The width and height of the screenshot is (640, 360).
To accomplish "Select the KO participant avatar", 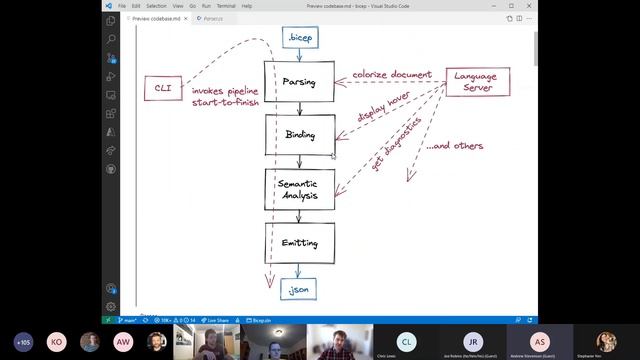I will (56, 342).
